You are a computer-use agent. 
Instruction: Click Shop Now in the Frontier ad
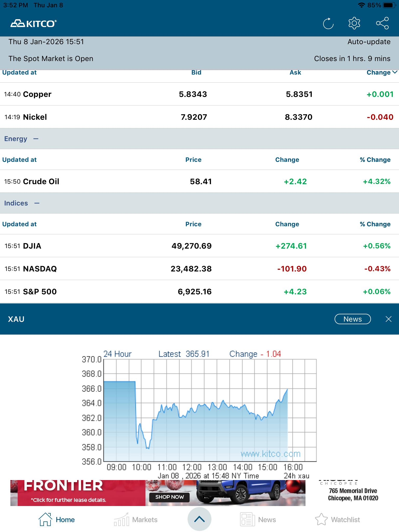pos(169,497)
